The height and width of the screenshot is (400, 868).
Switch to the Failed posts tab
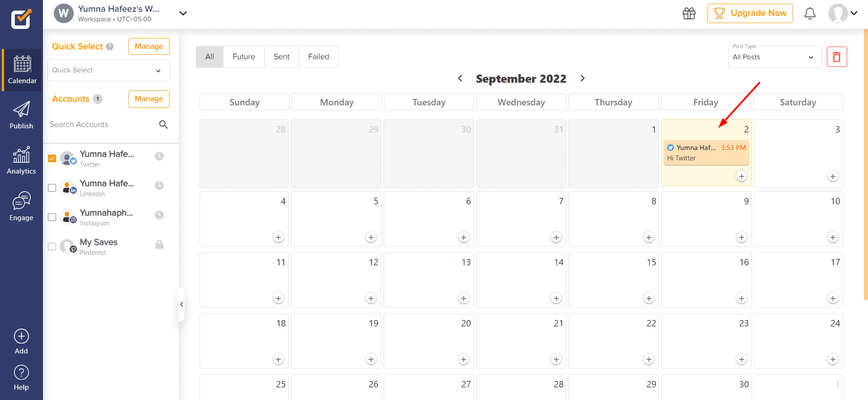[318, 57]
